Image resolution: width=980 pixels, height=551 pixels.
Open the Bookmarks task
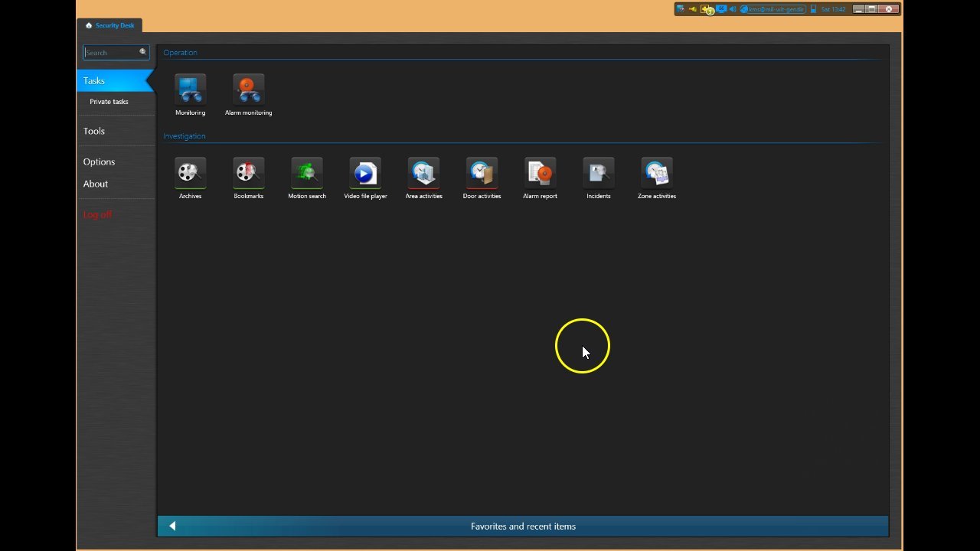[x=248, y=178]
